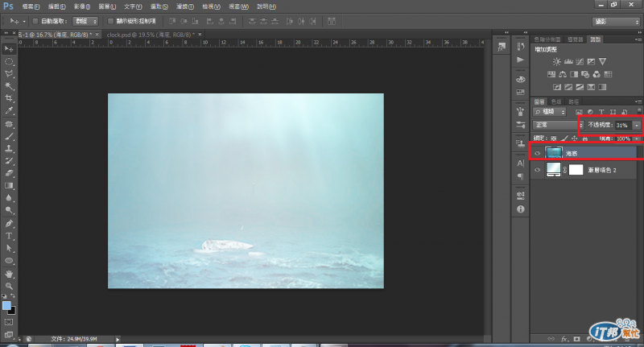Add a Color Balance adjustment
Viewport: 644px width, 347px height.
pos(563,74)
